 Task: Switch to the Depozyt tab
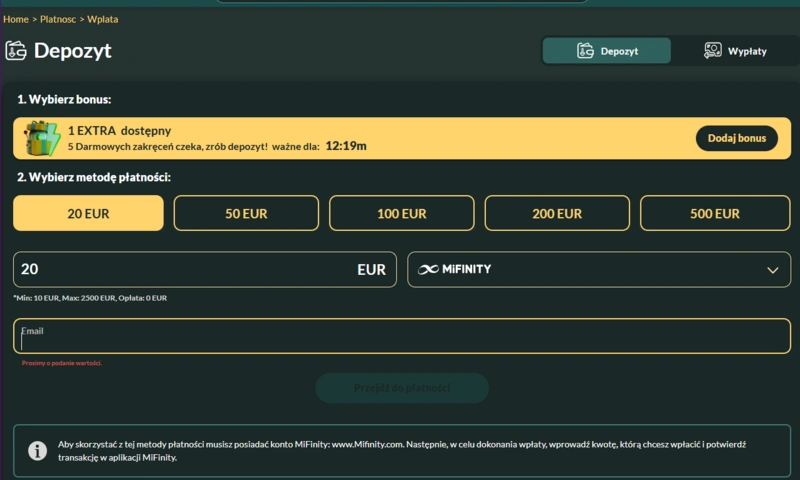[x=607, y=51]
